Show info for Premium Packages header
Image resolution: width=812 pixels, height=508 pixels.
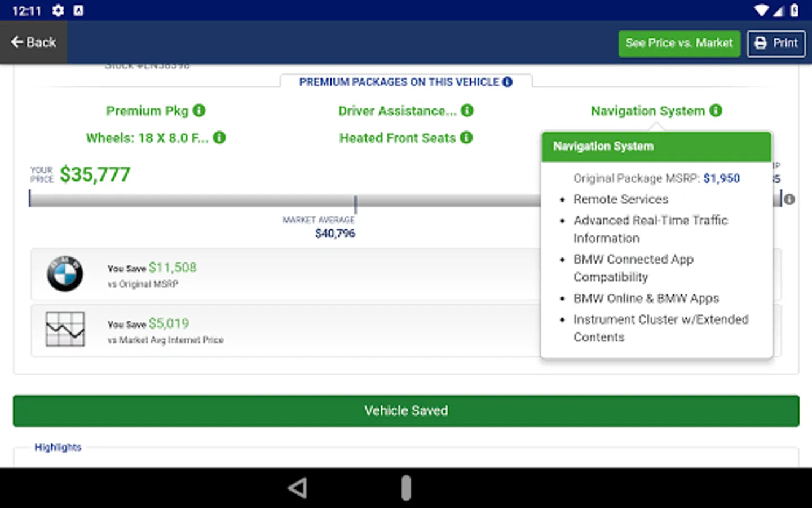coord(507,82)
